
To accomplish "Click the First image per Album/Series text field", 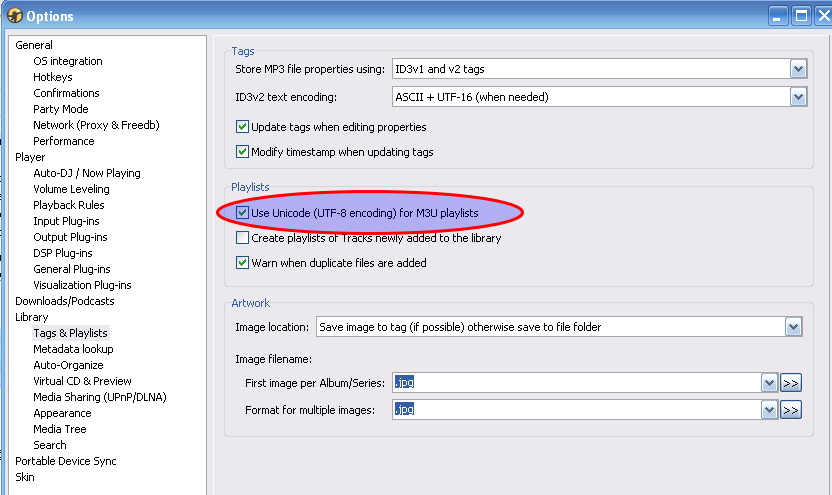I will [x=577, y=383].
